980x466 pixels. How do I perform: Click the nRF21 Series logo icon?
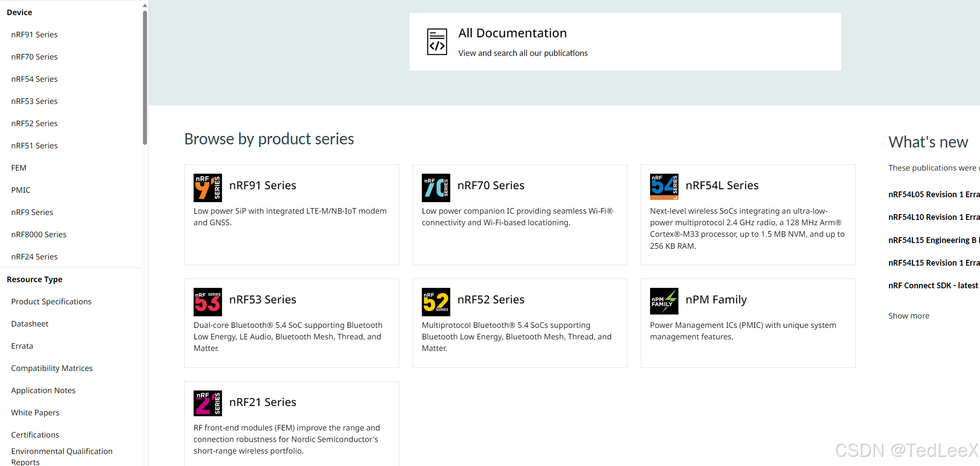[x=208, y=403]
